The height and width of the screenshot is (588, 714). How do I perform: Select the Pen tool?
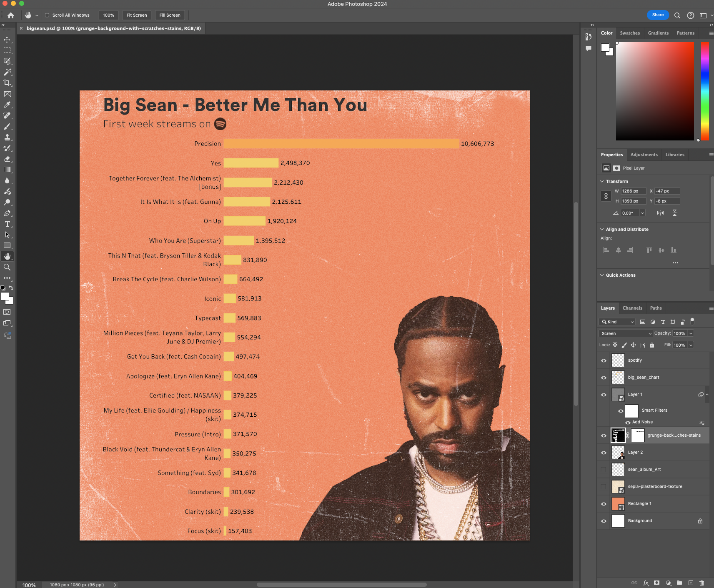point(7,213)
